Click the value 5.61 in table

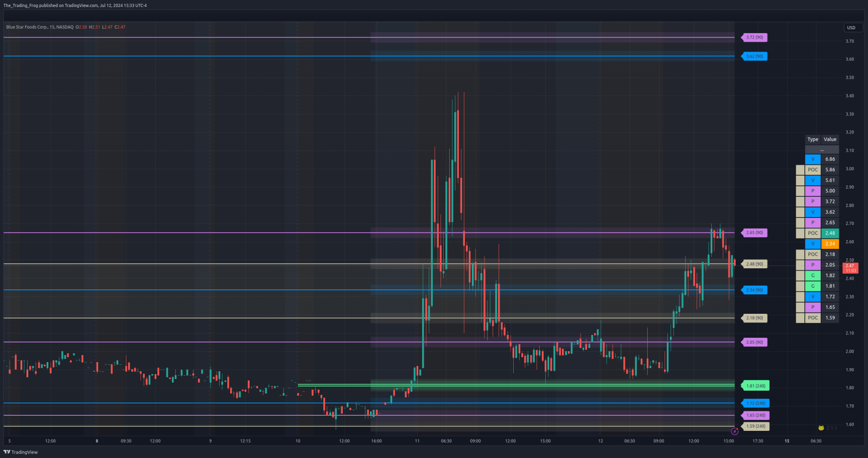coord(830,180)
